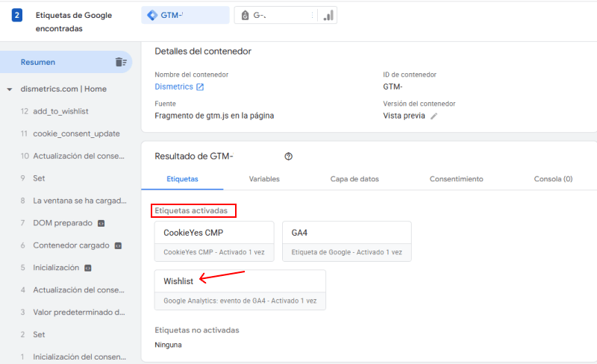Click the clear events icon beside Resumen
The height and width of the screenshot is (364, 597).
click(x=121, y=62)
